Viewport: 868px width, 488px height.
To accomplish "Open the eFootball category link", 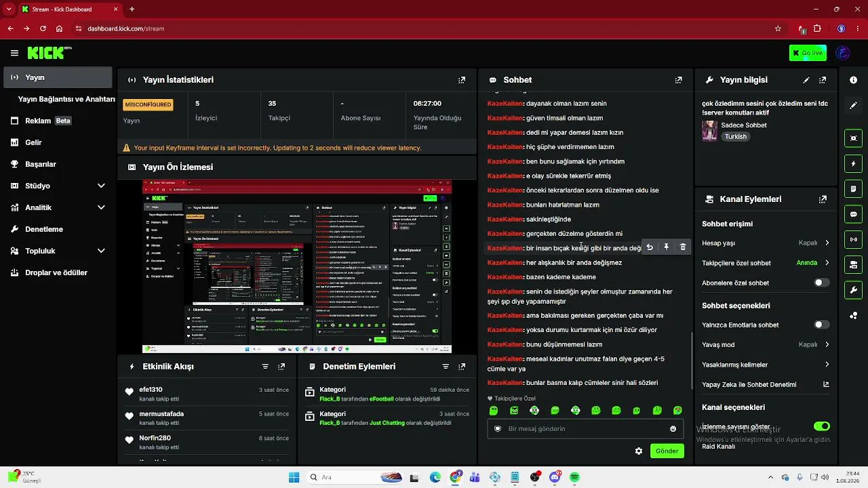I will point(381,399).
